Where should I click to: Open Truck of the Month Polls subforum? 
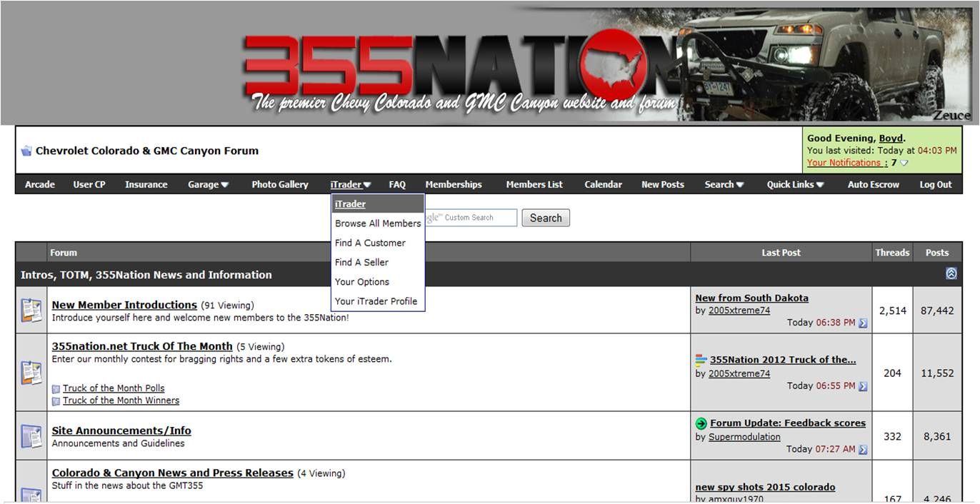(114, 388)
